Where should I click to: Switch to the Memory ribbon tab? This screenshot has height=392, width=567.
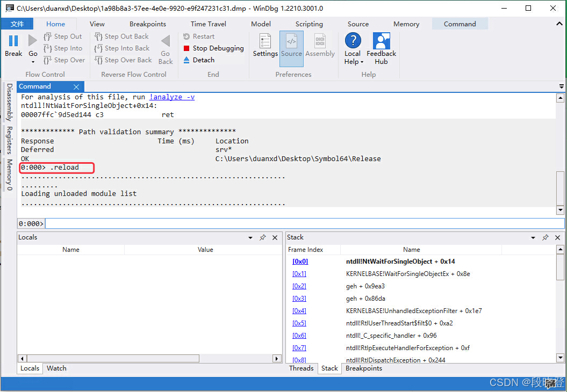(406, 24)
